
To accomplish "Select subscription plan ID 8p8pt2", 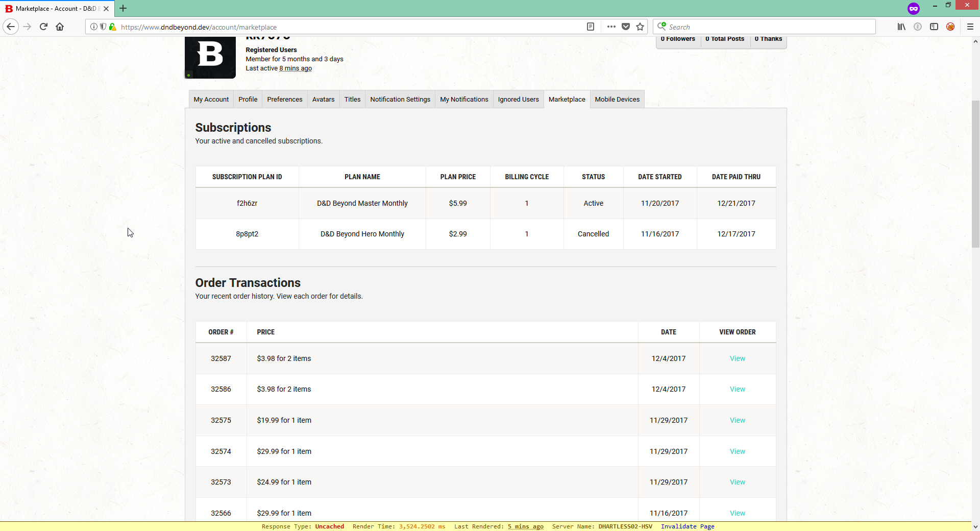I will [247, 234].
